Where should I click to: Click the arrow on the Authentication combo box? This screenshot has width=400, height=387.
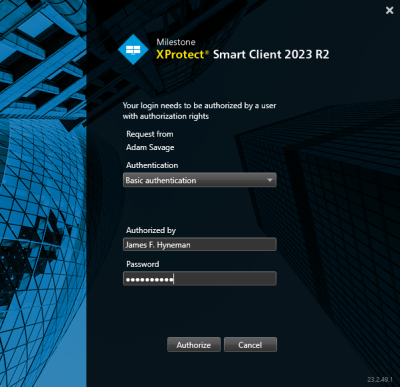pyautogui.click(x=270, y=180)
